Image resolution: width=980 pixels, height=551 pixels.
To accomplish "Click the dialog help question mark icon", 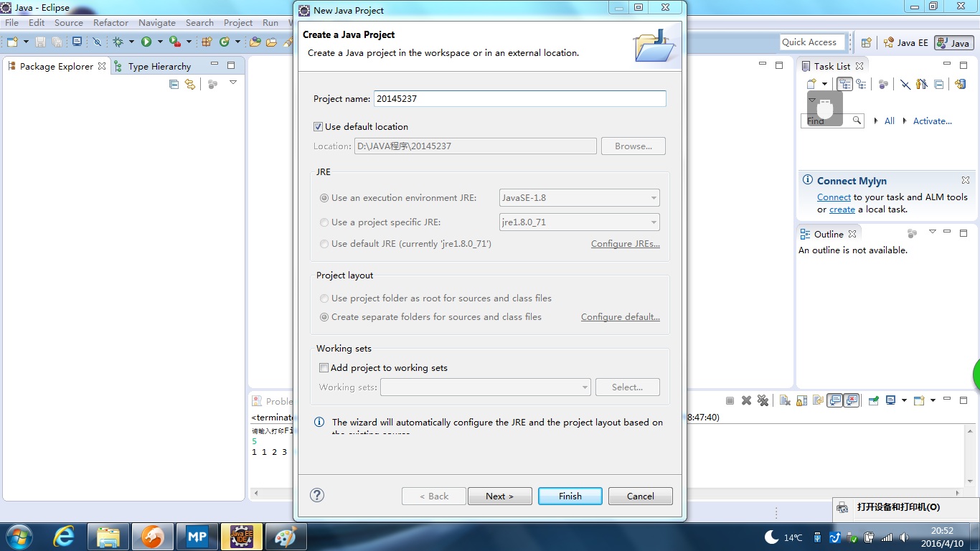I will [317, 495].
